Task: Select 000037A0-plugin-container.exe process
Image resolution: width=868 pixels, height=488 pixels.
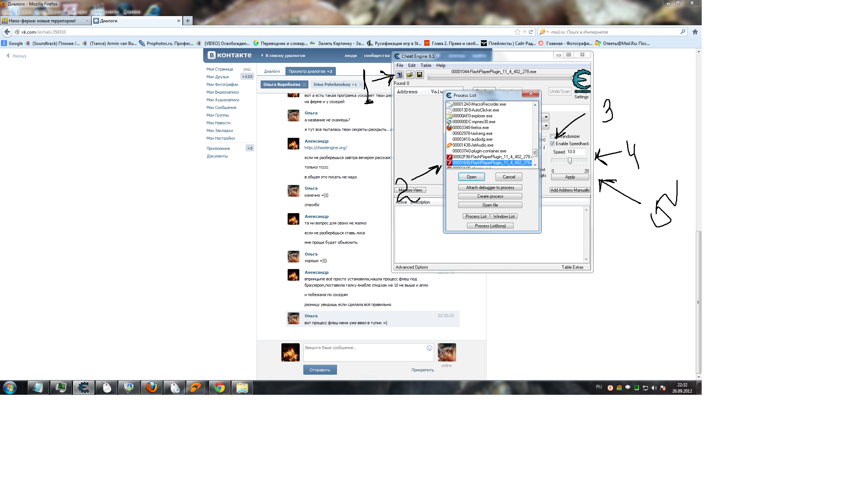Action: coord(489,151)
